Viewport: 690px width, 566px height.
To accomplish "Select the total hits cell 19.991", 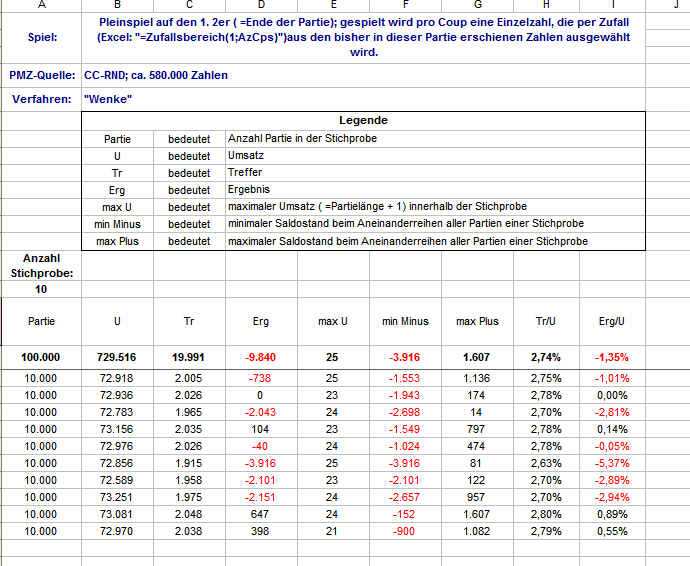I will (x=189, y=357).
